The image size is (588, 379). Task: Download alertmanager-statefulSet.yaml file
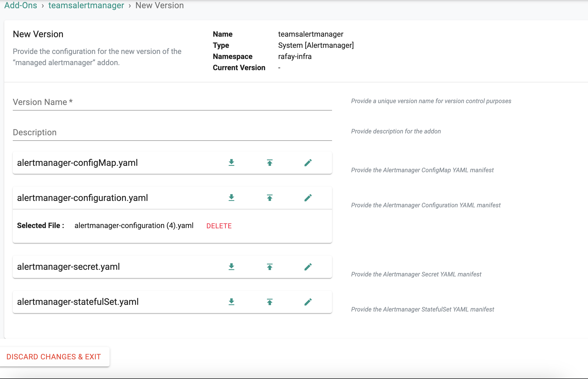point(231,302)
